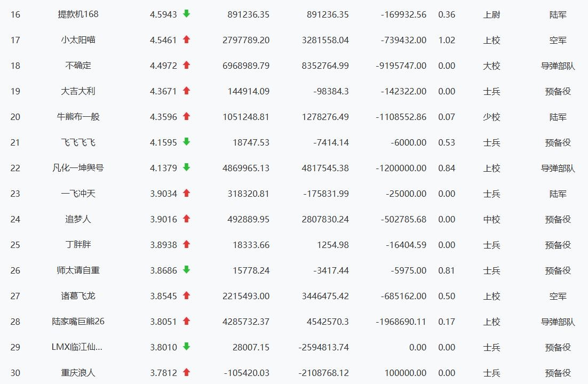
Task: Click the truncated LMX临江仙... name
Action: click(77, 347)
